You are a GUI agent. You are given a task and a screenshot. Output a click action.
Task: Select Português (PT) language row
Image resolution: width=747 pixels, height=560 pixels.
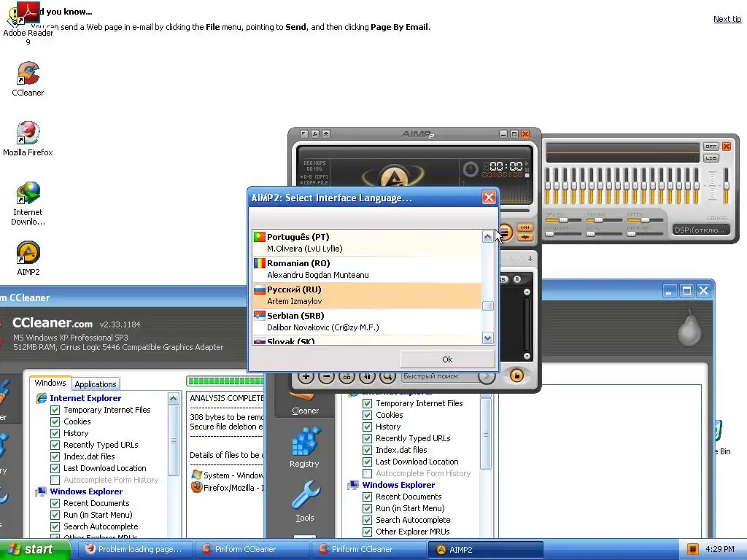[367, 243]
